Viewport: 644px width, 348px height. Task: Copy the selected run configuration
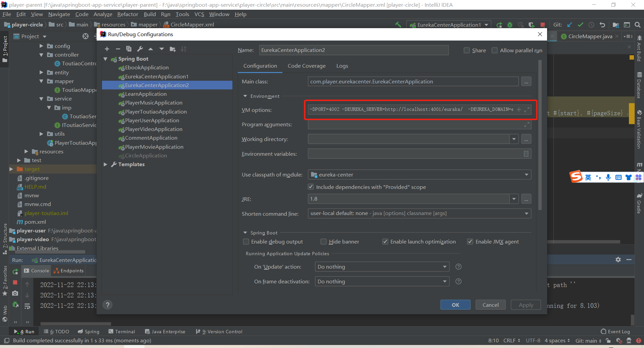[x=128, y=49]
